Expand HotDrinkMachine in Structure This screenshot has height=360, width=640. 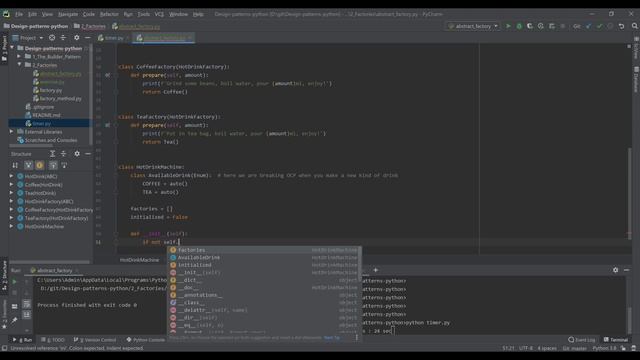click(x=11, y=226)
